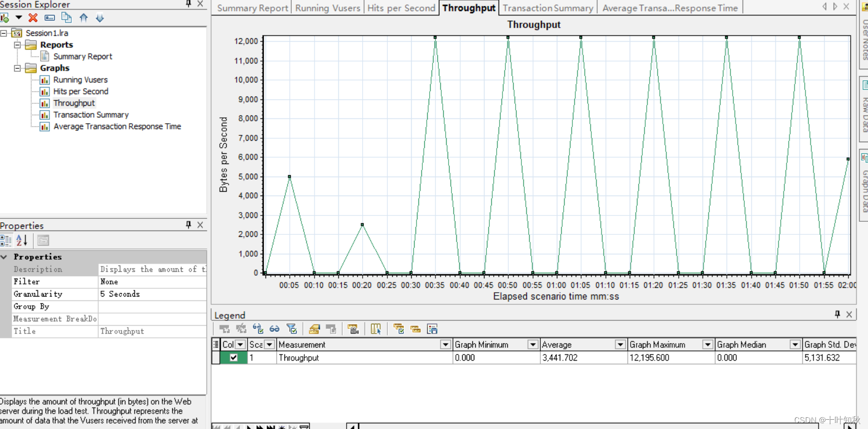Viewport: 868px width, 429px height.
Task: Switch to the Hits per Second tab
Action: click(401, 8)
